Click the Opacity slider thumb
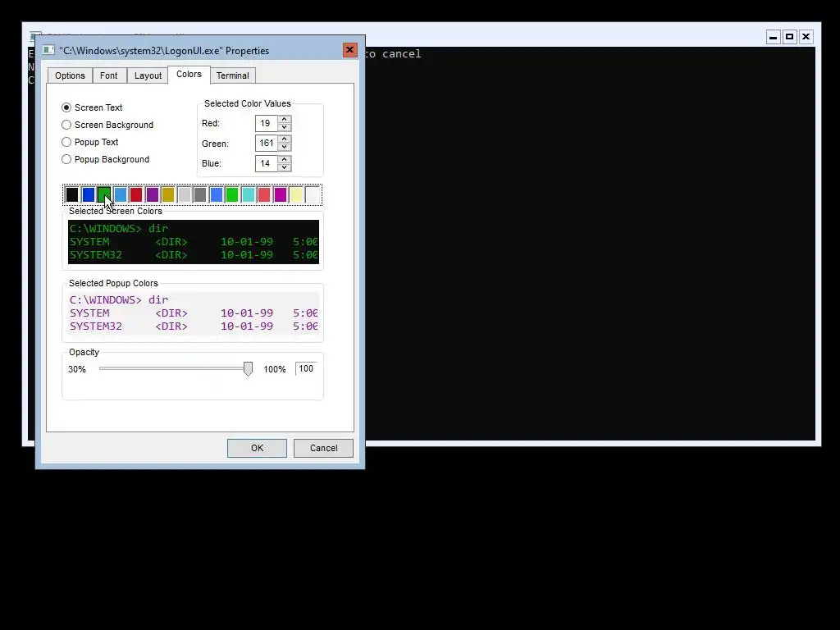840x630 pixels. click(248, 368)
